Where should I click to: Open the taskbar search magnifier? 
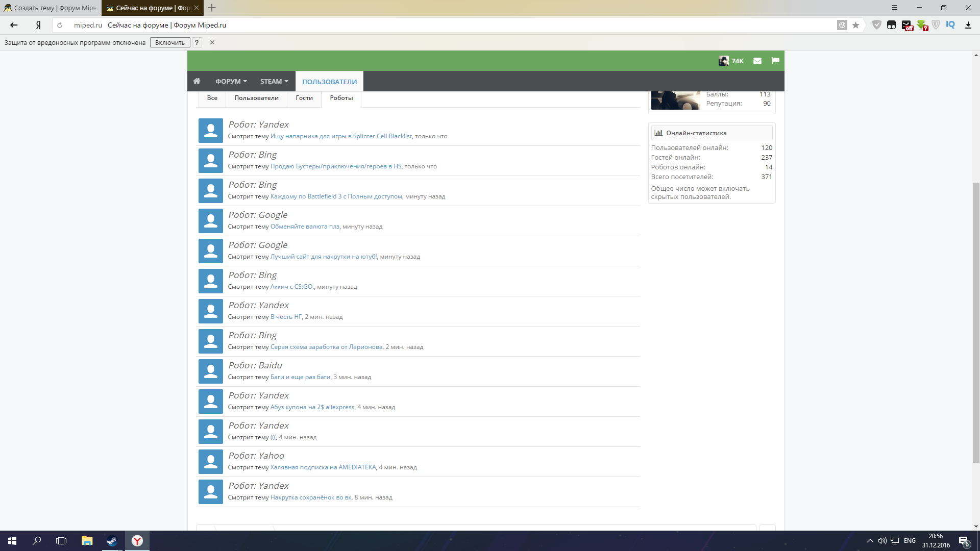(37, 541)
